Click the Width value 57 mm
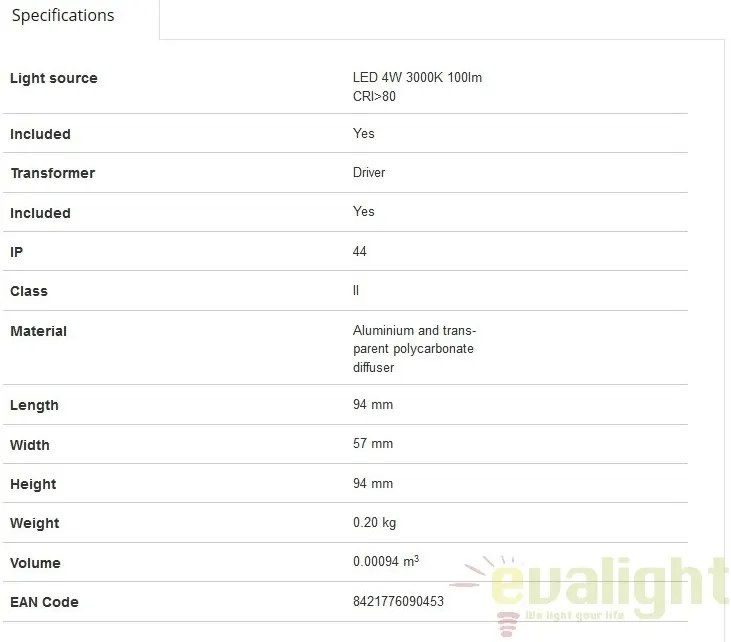731x642 pixels. [373, 443]
